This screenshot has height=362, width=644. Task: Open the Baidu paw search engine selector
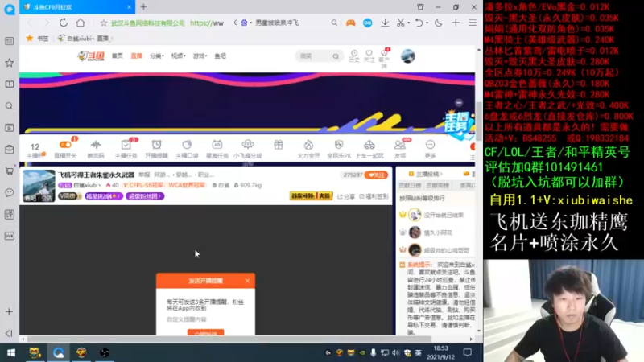(x=244, y=23)
